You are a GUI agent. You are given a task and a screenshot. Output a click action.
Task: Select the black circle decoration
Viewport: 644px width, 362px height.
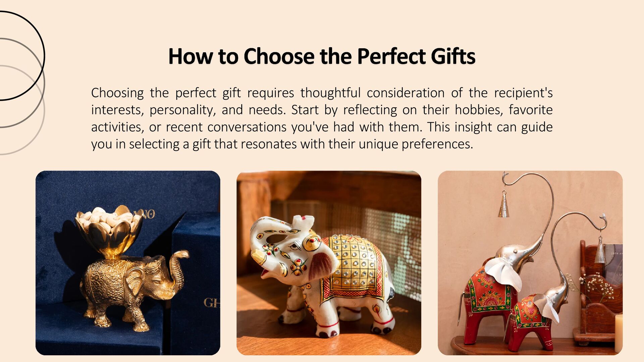coord(22,56)
